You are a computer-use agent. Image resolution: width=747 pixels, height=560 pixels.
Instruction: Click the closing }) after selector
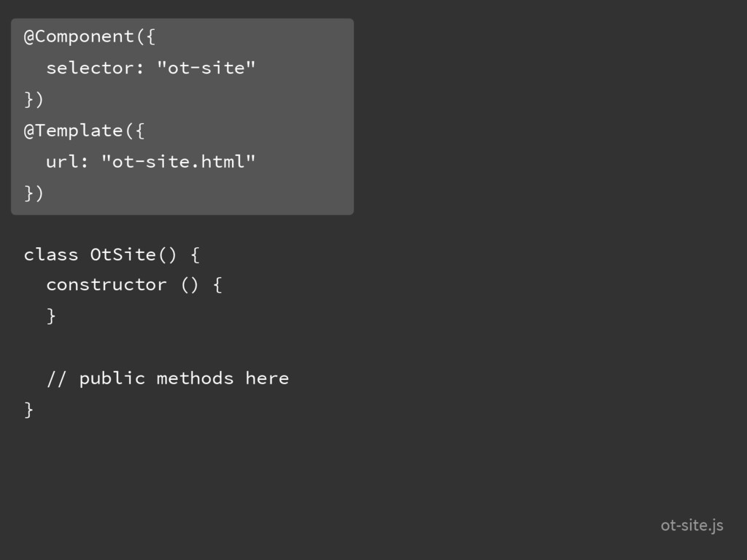pyautogui.click(x=34, y=99)
